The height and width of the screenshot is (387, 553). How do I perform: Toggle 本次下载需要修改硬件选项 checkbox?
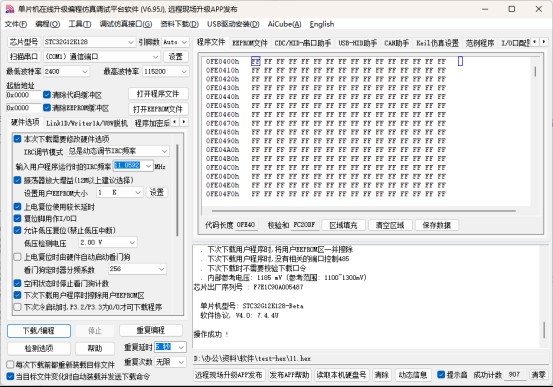pos(17,139)
